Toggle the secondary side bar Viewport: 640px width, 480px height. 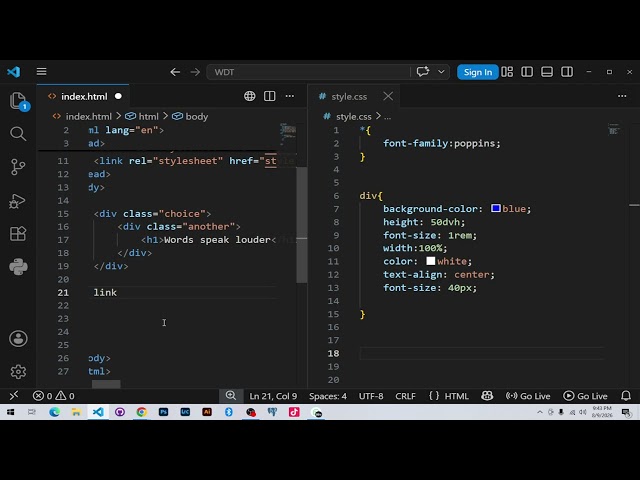(567, 72)
